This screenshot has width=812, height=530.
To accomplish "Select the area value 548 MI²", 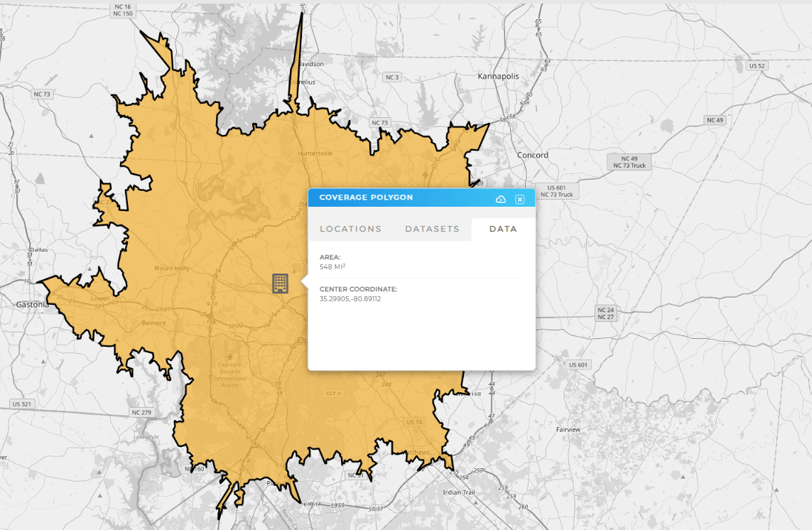I will 332,267.
